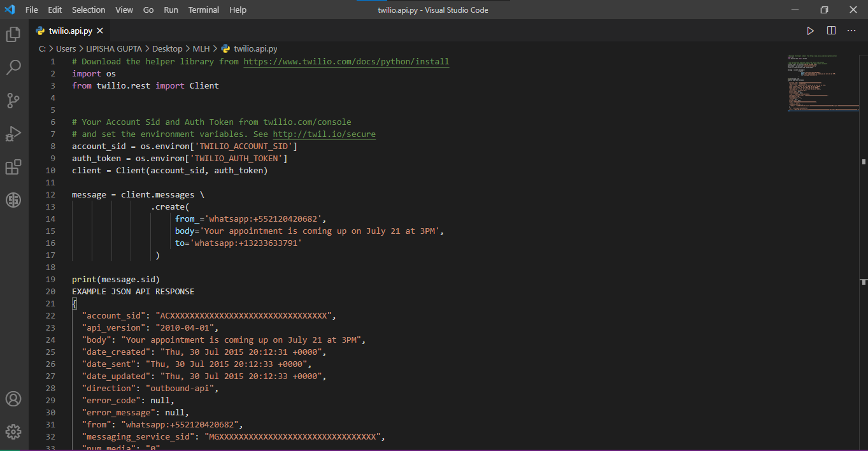Expand the twilio.api.py breadcrumb segment
This screenshot has height=451, width=868.
255,48
